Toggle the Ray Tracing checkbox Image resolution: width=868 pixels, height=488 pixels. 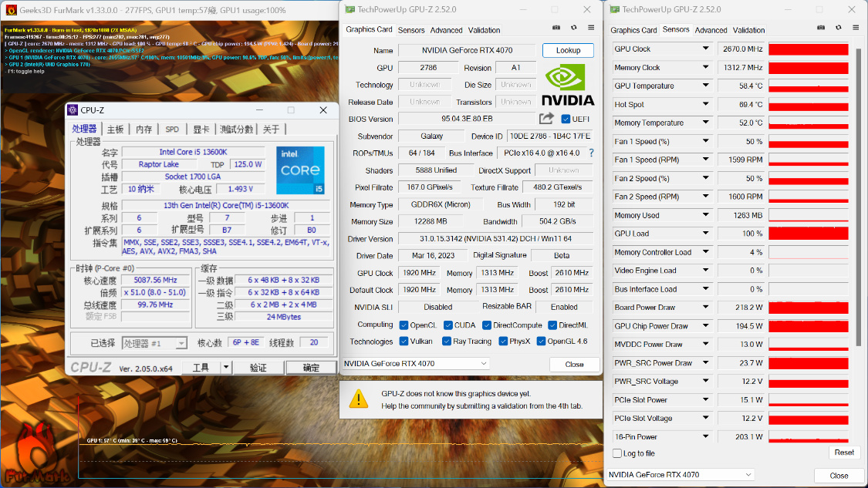coord(446,342)
